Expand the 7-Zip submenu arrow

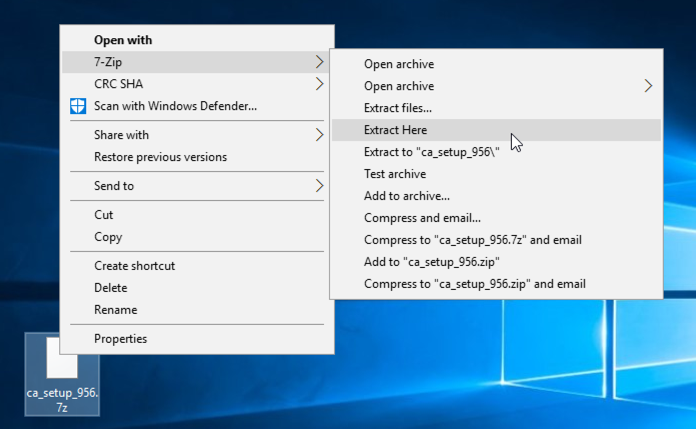pos(319,62)
